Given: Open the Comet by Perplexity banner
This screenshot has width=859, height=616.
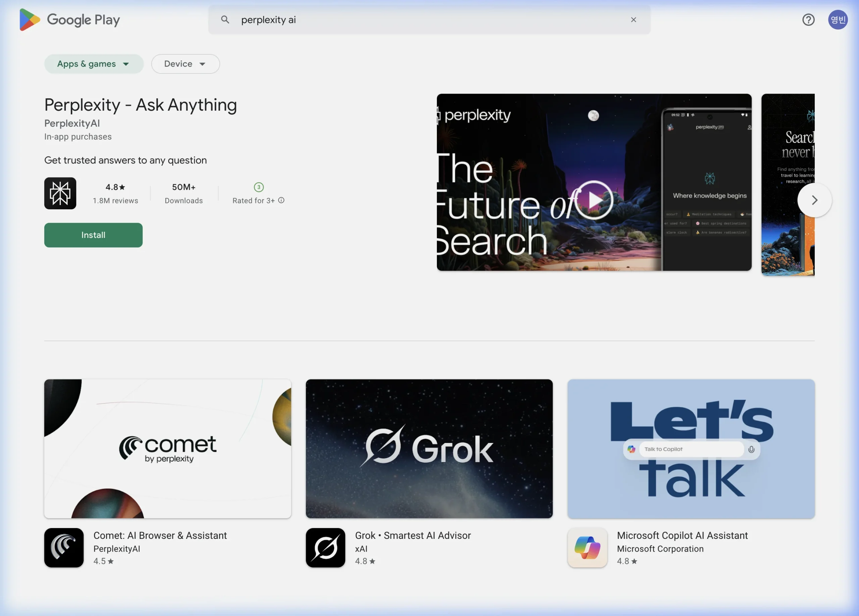Looking at the screenshot, I should coord(167,449).
